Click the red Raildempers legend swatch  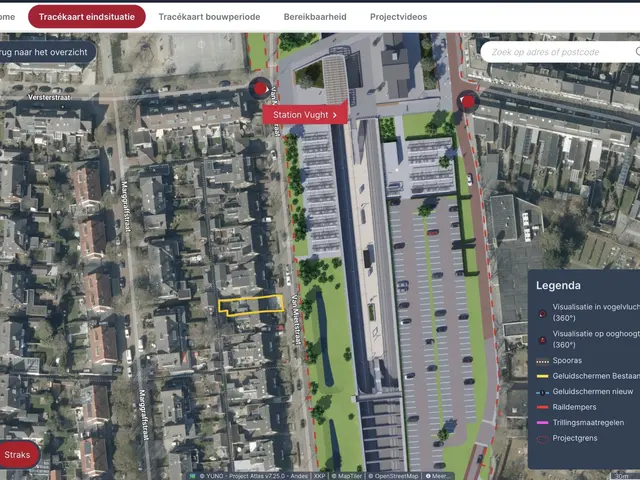point(542,407)
